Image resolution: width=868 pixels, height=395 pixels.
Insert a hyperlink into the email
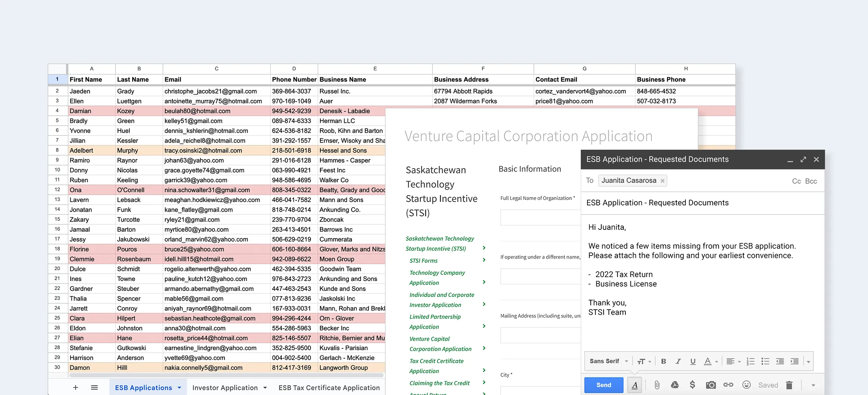click(x=728, y=385)
